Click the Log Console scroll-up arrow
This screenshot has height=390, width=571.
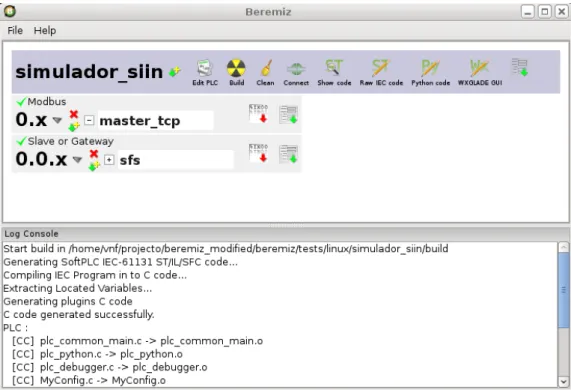(563, 247)
